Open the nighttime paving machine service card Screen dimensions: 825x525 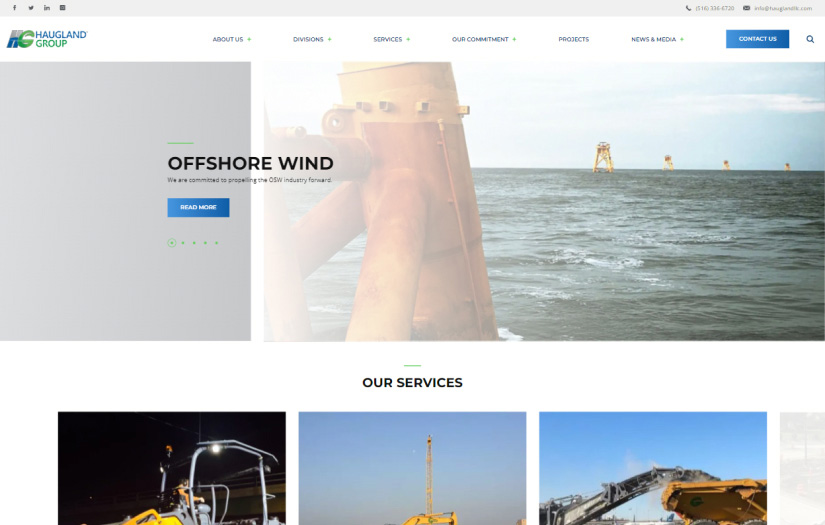tap(172, 468)
